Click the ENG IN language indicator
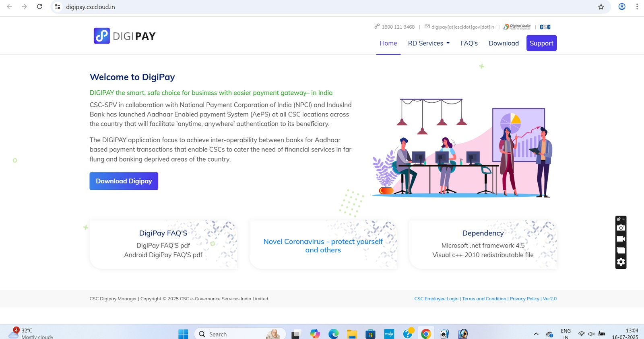The image size is (644, 339). pos(566,334)
